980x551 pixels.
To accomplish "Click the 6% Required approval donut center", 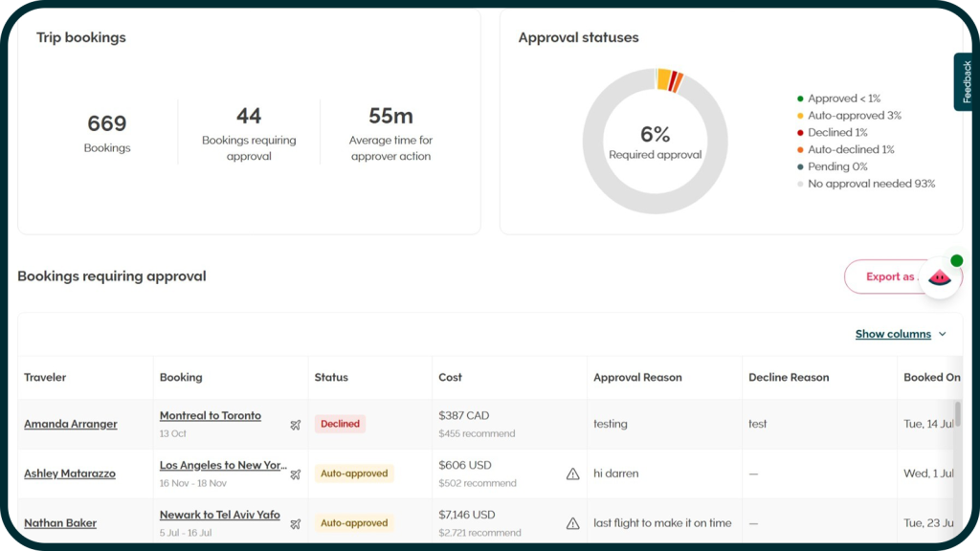I will [x=655, y=143].
